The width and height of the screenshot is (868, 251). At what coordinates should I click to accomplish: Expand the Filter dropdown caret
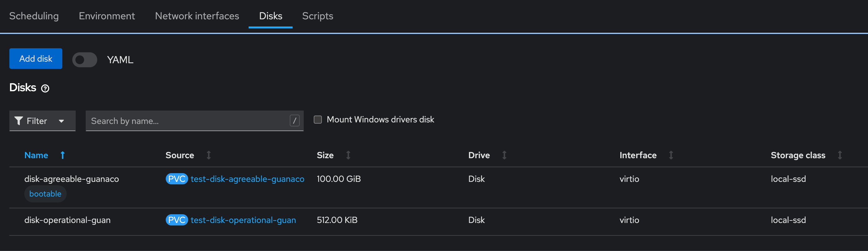tap(61, 121)
